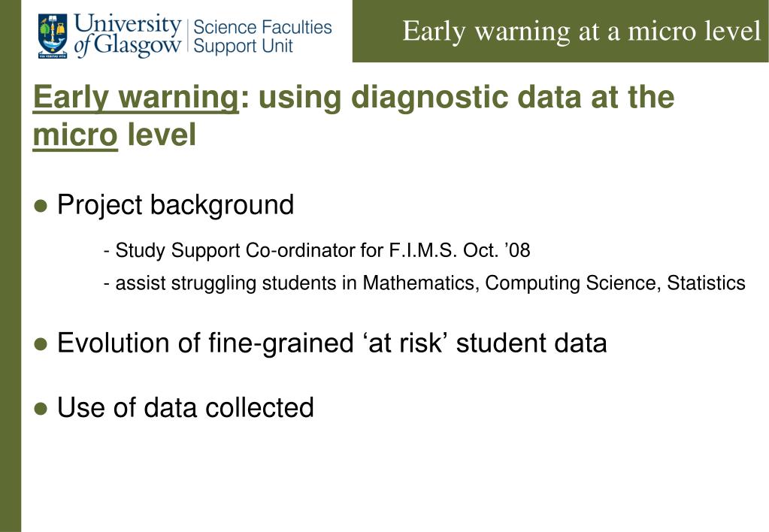Click the word 'Statistics' in the sub-point

[706, 283]
